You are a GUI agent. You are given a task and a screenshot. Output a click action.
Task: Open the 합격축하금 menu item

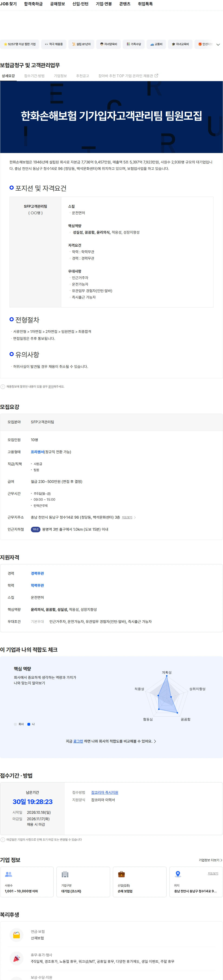[33, 4]
